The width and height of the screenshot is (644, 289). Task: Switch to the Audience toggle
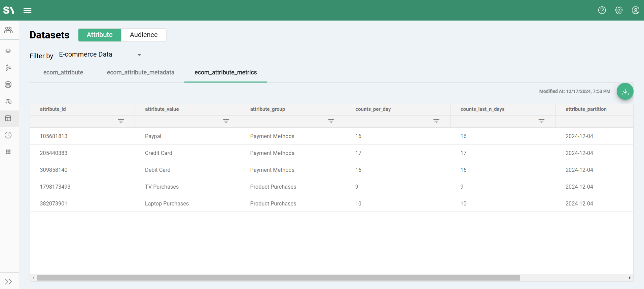(x=144, y=35)
